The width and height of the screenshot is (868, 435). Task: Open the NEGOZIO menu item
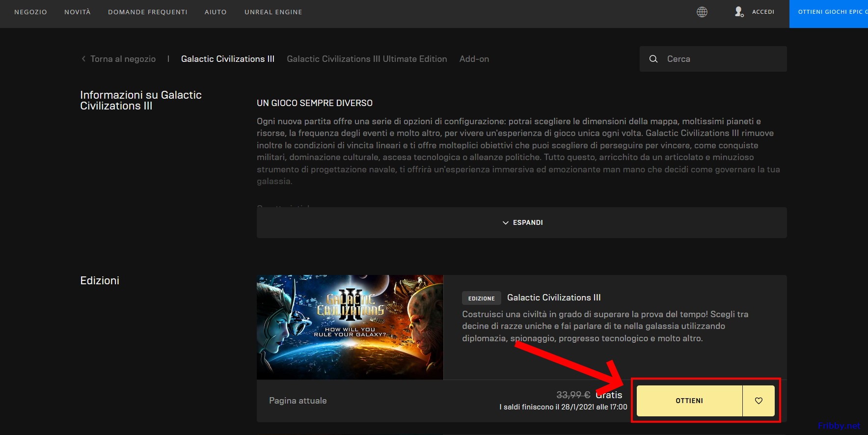30,12
